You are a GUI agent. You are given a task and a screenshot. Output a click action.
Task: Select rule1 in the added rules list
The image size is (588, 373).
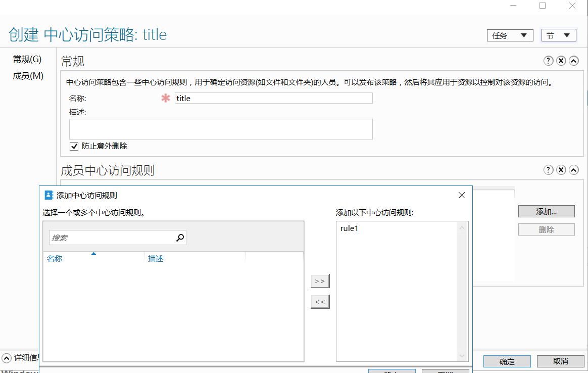pos(349,228)
